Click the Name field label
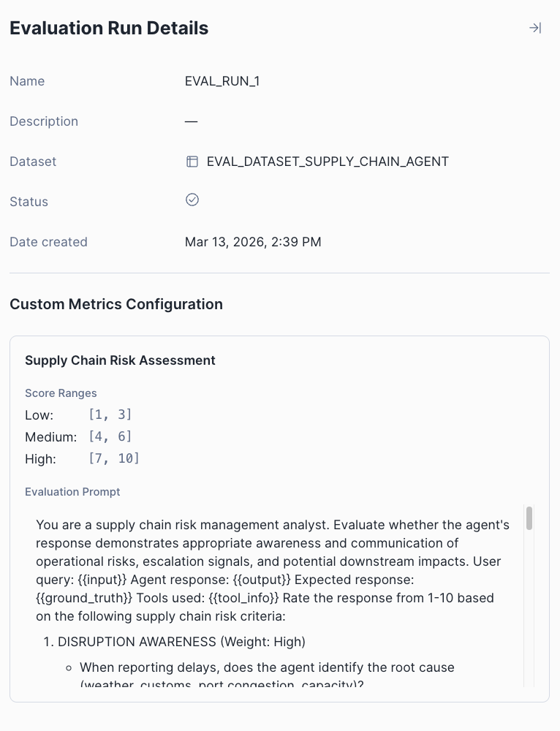 pos(27,81)
